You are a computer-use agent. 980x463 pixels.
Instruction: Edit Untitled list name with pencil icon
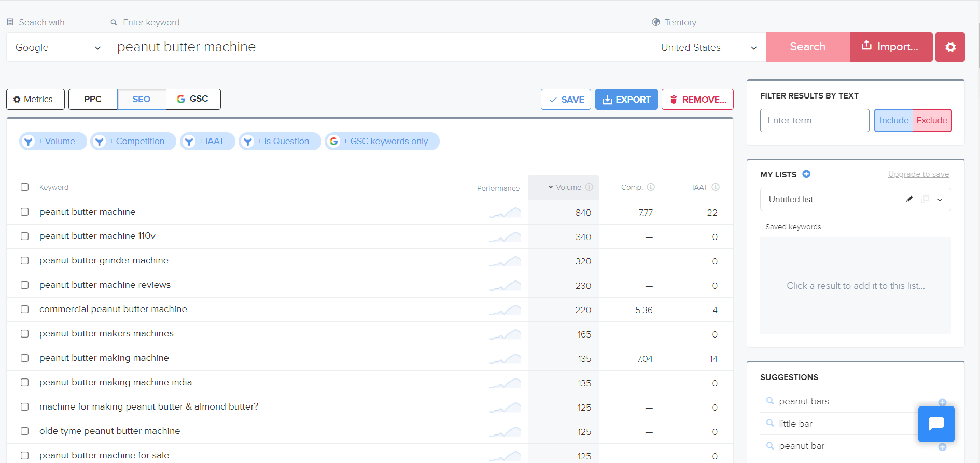point(909,199)
